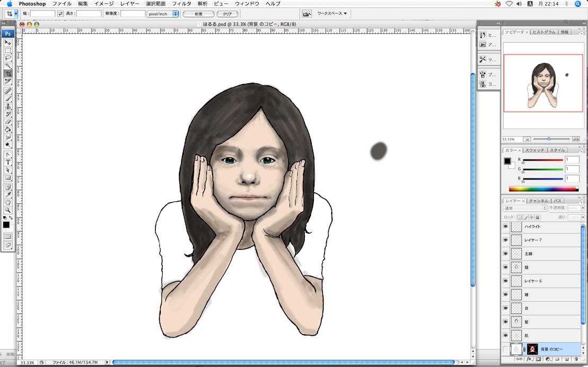Viewport: 588px width, 367px height.
Task: Select the Lasso tool
Action: (x=8, y=58)
